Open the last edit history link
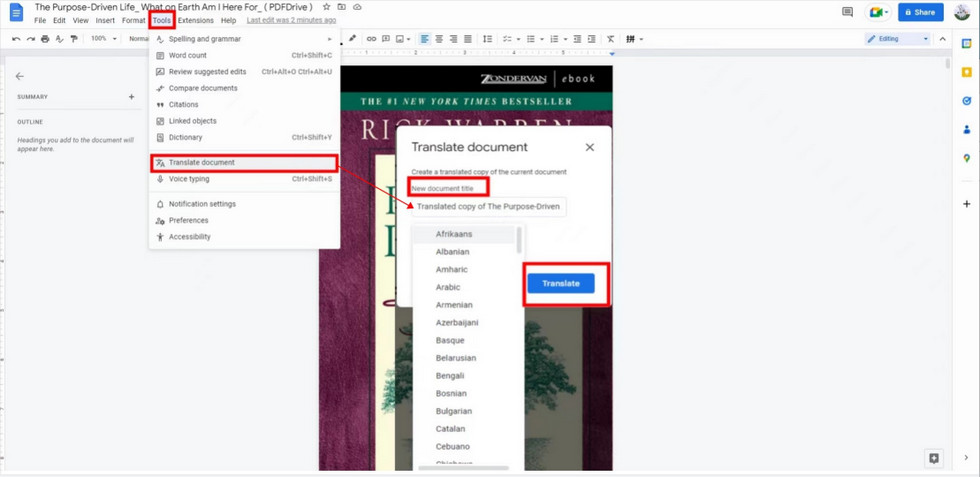The width and height of the screenshot is (980, 477). (x=291, y=20)
